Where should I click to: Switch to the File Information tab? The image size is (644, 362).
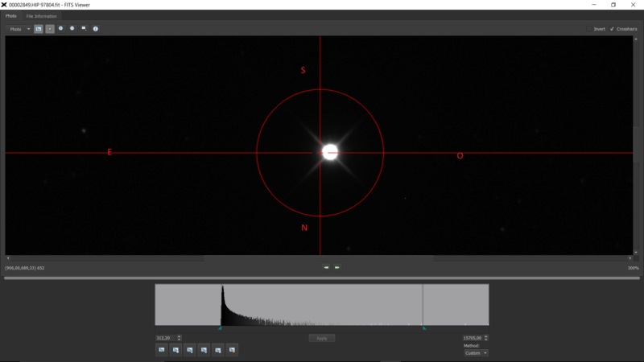[x=42, y=16]
